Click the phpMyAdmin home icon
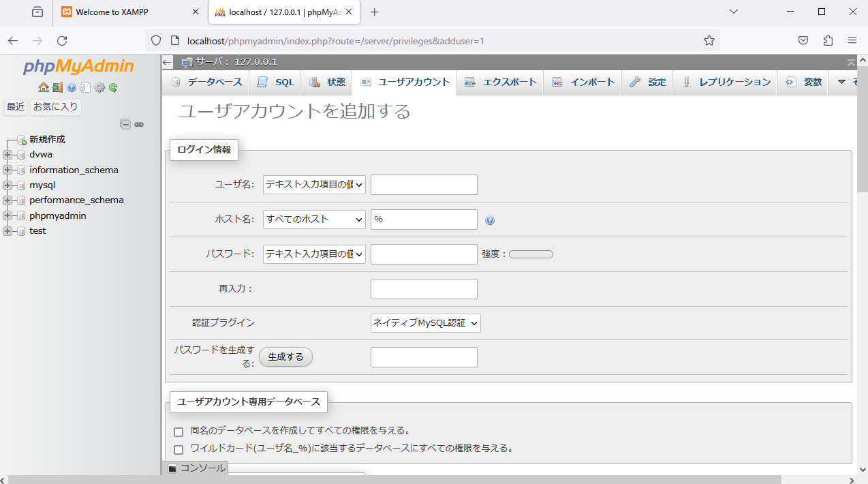 [x=44, y=87]
